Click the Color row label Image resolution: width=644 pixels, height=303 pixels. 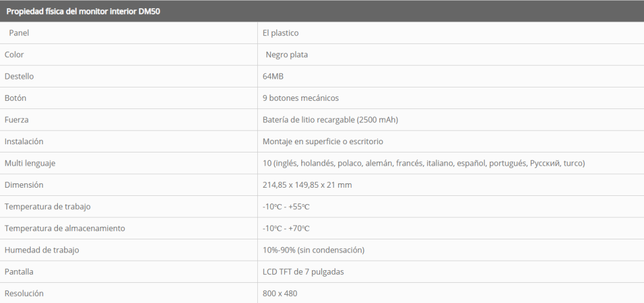tap(14, 55)
